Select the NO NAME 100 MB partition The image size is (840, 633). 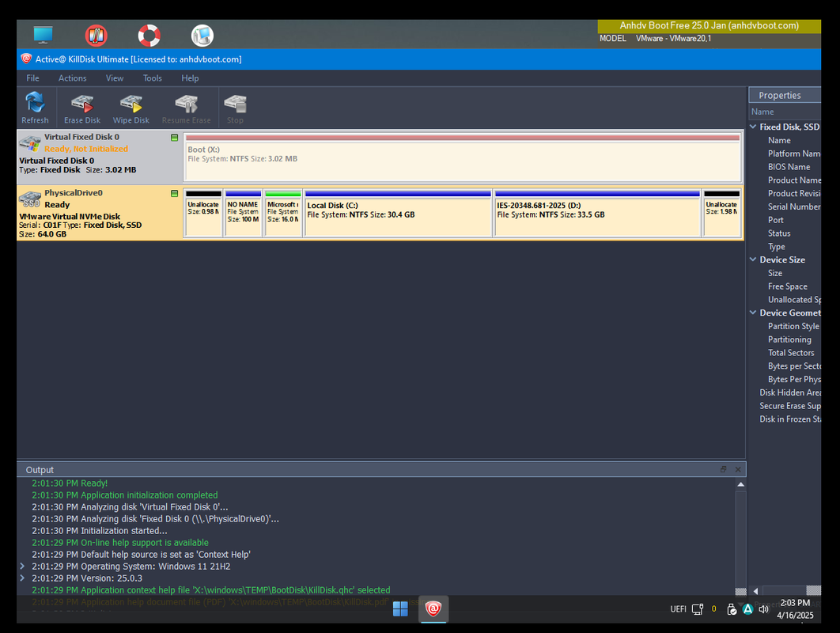coord(243,213)
